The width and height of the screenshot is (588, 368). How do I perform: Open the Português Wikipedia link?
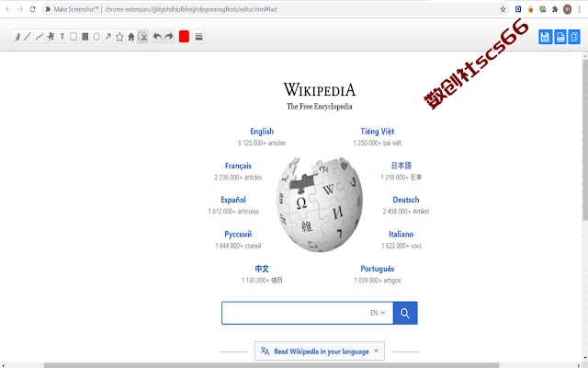click(378, 269)
